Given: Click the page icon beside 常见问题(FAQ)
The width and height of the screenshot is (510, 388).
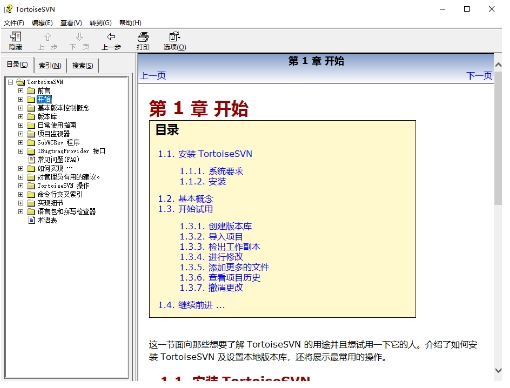Looking at the screenshot, I should 31,160.
